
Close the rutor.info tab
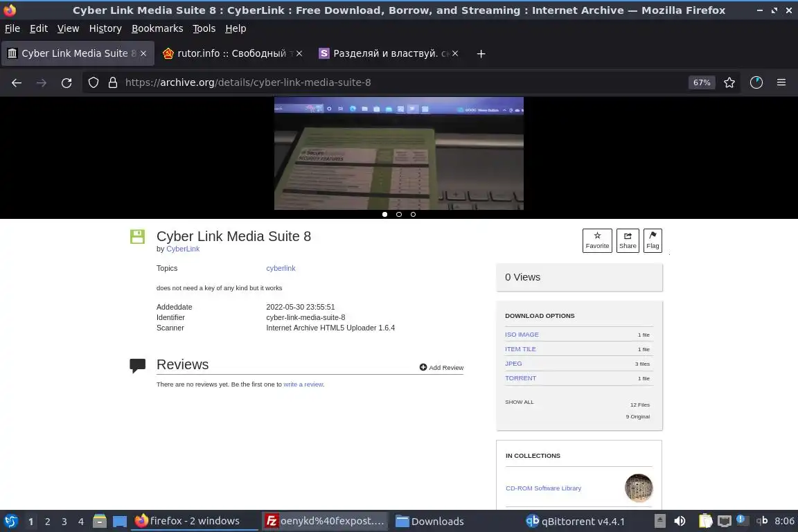click(299, 53)
